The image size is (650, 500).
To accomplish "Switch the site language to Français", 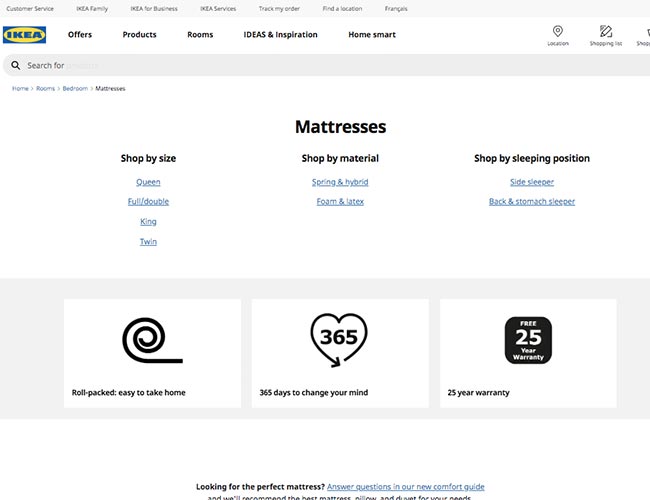I will tap(396, 8).
